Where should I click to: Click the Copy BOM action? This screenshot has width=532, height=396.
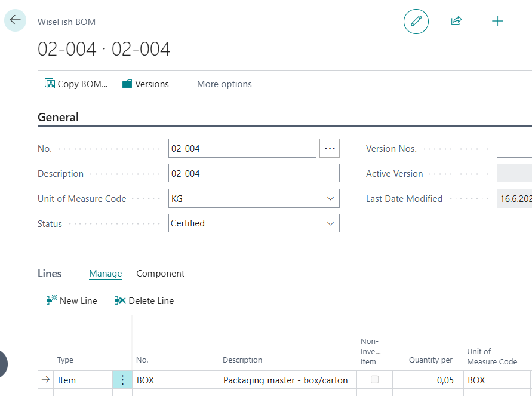pyautogui.click(x=76, y=84)
